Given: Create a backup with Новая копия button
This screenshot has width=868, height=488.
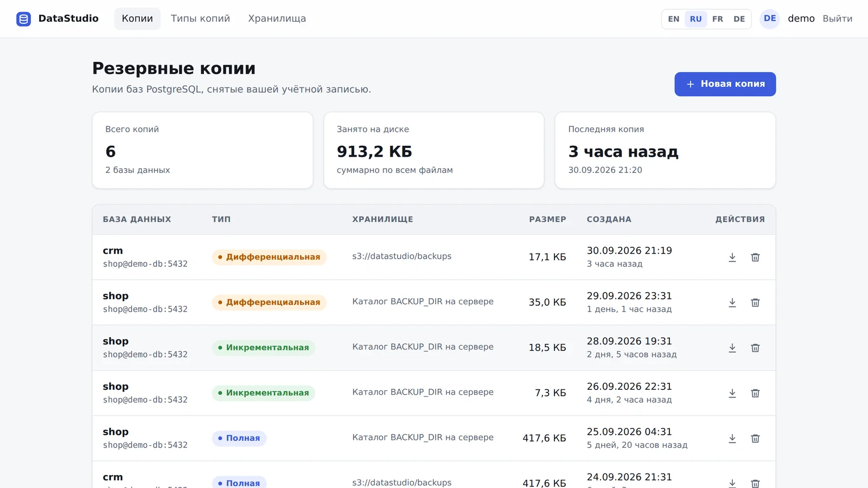Looking at the screenshot, I should (725, 84).
